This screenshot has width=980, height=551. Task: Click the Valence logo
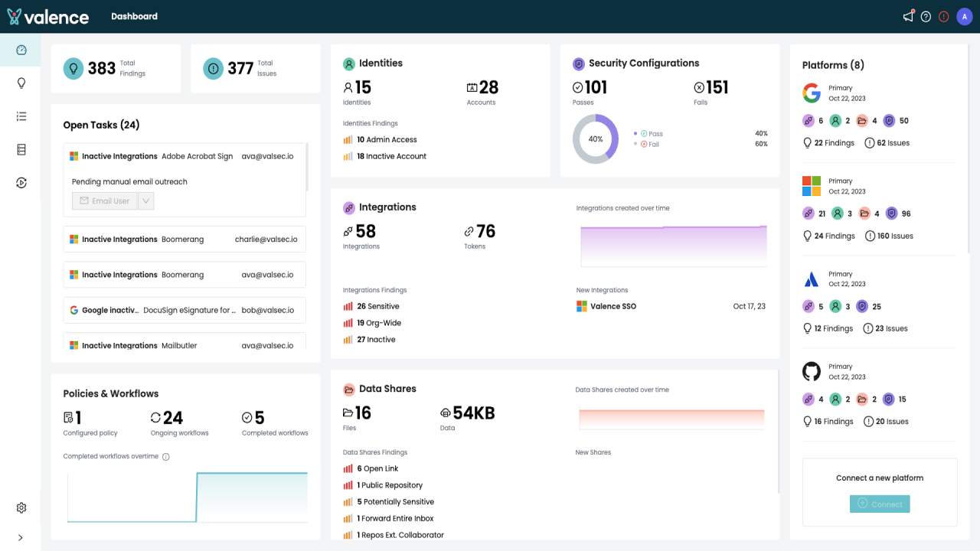(47, 17)
